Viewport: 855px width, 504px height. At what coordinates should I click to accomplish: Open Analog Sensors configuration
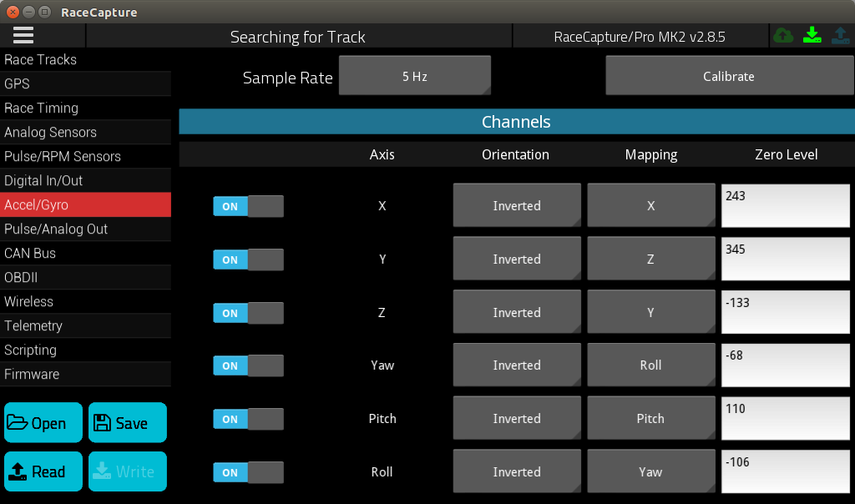click(x=86, y=133)
